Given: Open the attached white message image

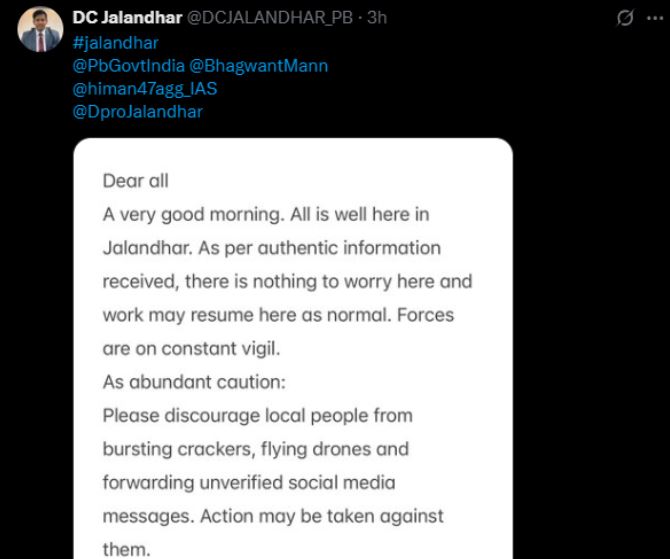Looking at the screenshot, I should pos(293,348).
